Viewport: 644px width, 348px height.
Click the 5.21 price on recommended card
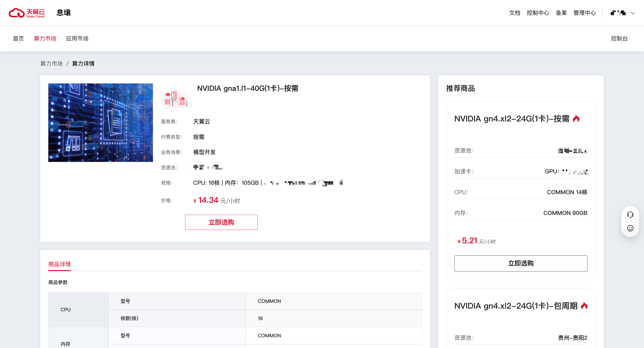tap(470, 240)
